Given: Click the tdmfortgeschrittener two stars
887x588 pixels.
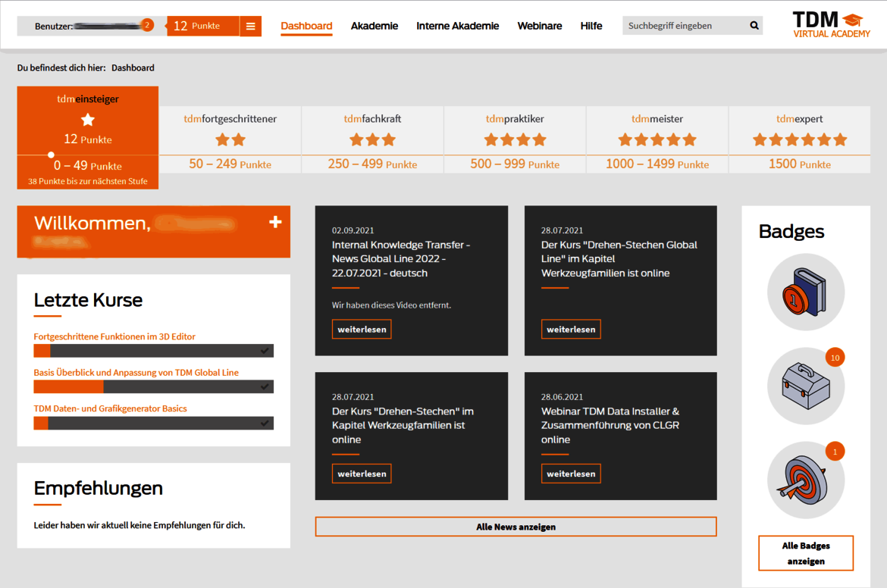Looking at the screenshot, I should [x=230, y=139].
